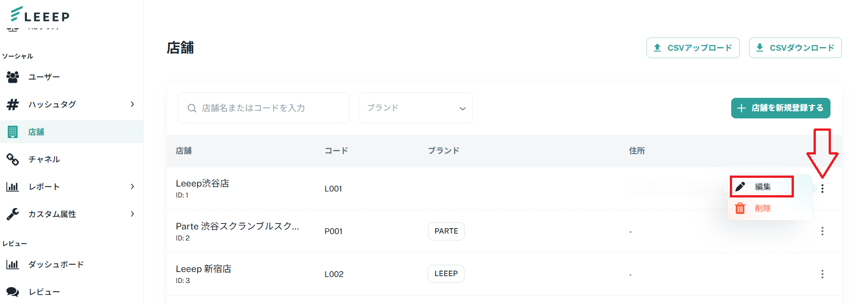Viewport: 868px width, 304px height.
Task: Click the CSVダウンロード button
Action: 795,48
